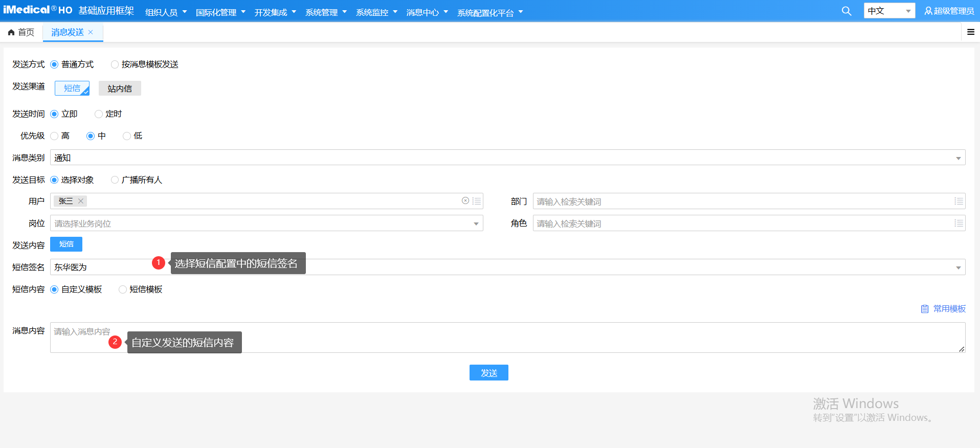
Task: Click the 发送 button
Action: coord(488,373)
